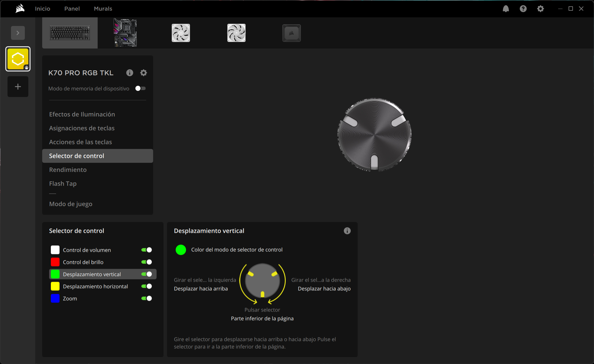Viewport: 594px width, 364px height.
Task: Disable Control de volumen toggle
Action: (146, 250)
